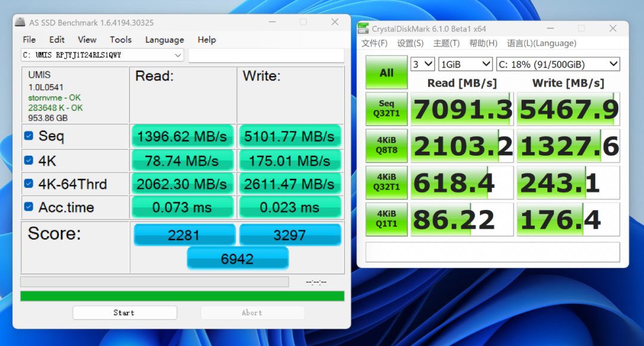Run the 4KiB Q1T1 test
The height and width of the screenshot is (346, 644).
coord(386,218)
